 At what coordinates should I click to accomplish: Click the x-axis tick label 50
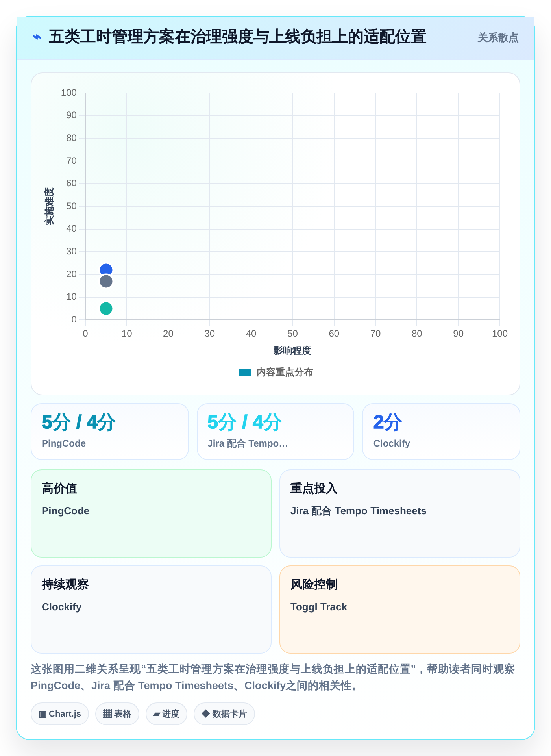coord(292,334)
